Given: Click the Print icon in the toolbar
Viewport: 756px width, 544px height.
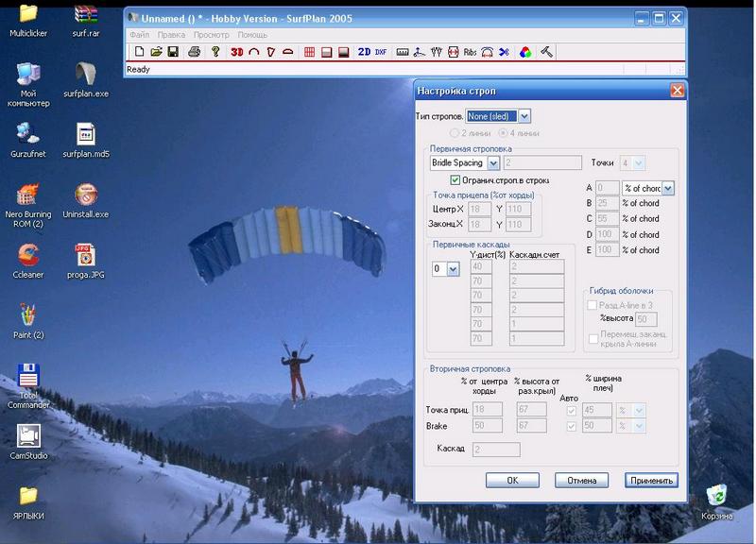Looking at the screenshot, I should click(194, 52).
